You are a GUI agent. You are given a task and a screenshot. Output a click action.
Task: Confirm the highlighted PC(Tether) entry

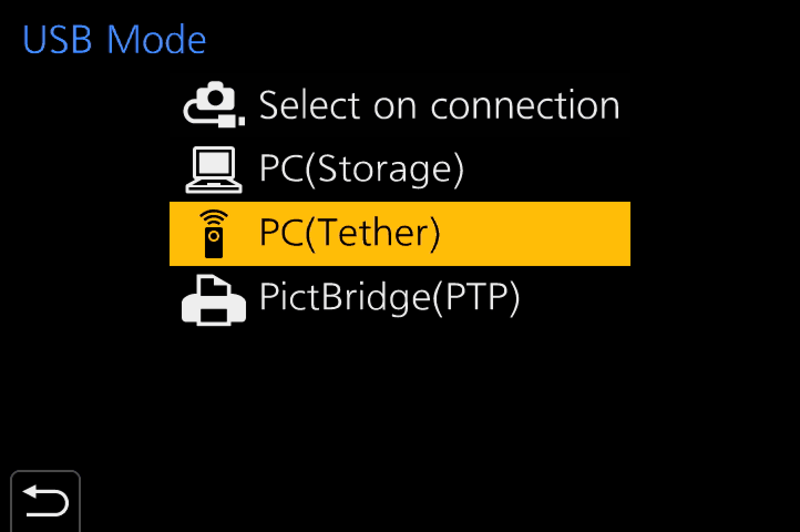(350, 233)
